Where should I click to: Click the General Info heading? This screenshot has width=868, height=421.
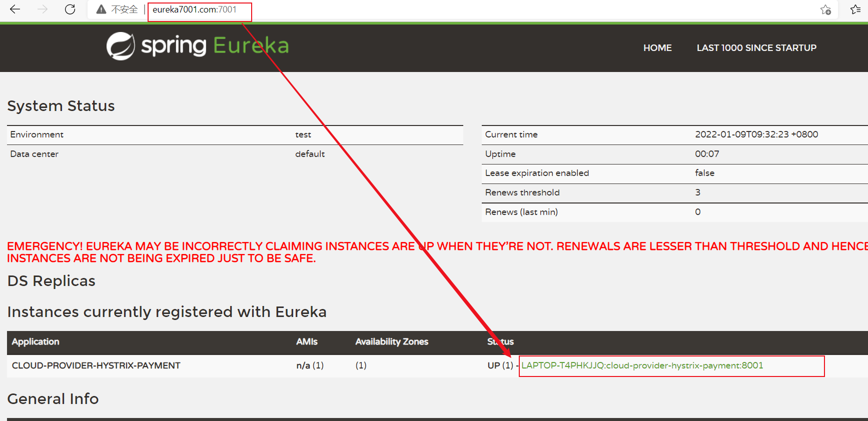click(x=53, y=399)
